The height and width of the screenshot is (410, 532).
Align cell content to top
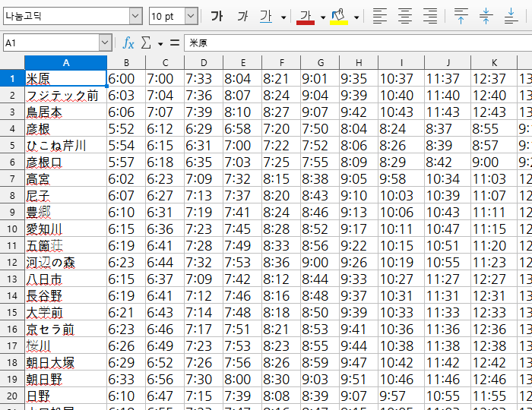point(461,16)
